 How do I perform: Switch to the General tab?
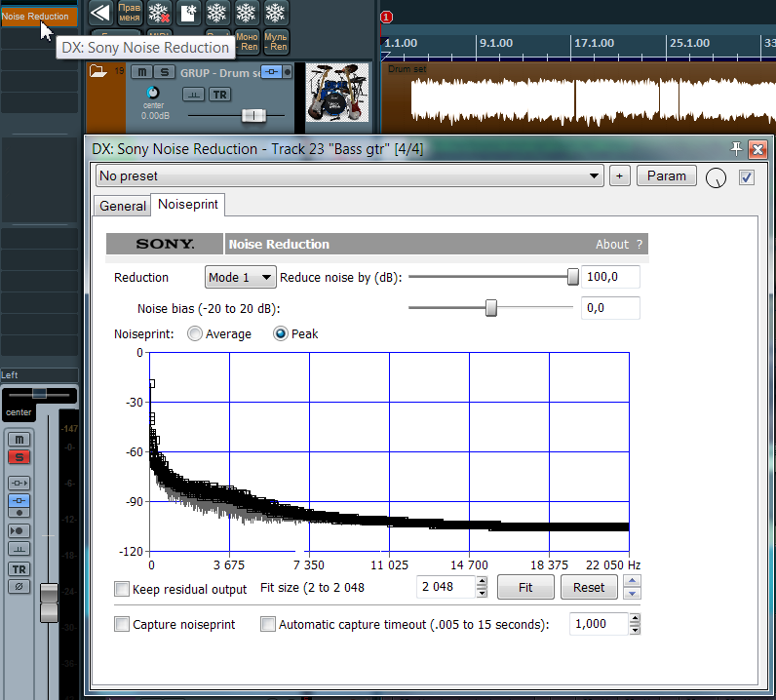tap(123, 206)
